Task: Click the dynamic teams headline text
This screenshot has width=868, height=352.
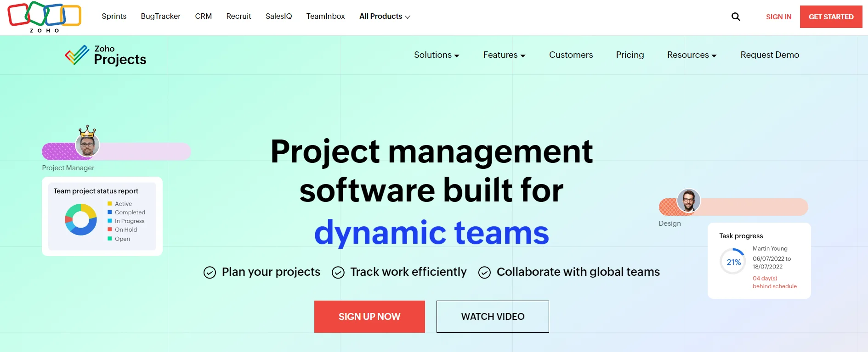Action: 431,233
